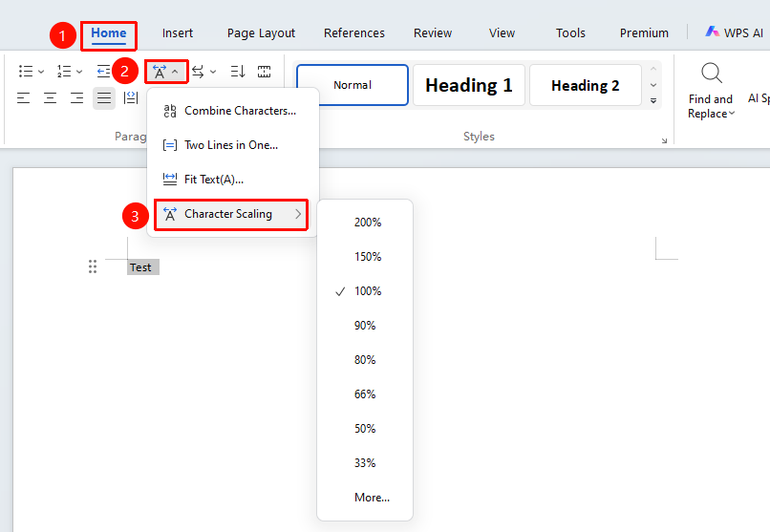Expand the Find and Replace dropdown
The image size is (770, 532).
pos(732,114)
